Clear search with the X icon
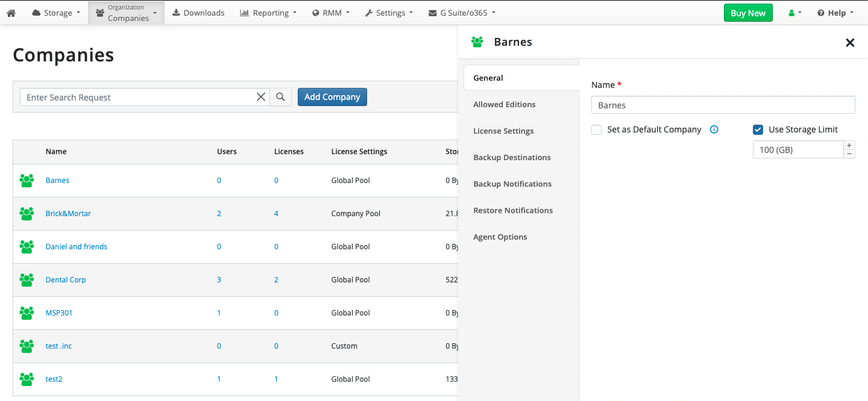Viewport: 868px width, 401px height. tap(261, 97)
